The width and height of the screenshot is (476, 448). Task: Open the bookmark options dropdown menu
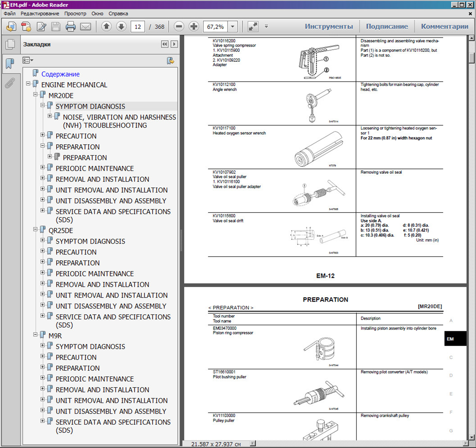click(28, 60)
